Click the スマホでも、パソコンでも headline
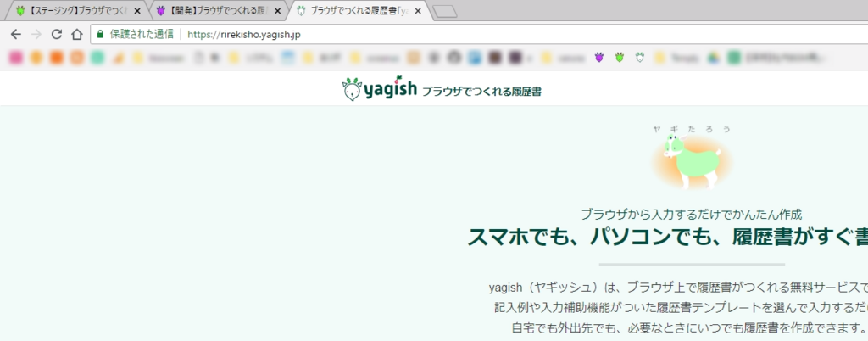 tap(668, 237)
